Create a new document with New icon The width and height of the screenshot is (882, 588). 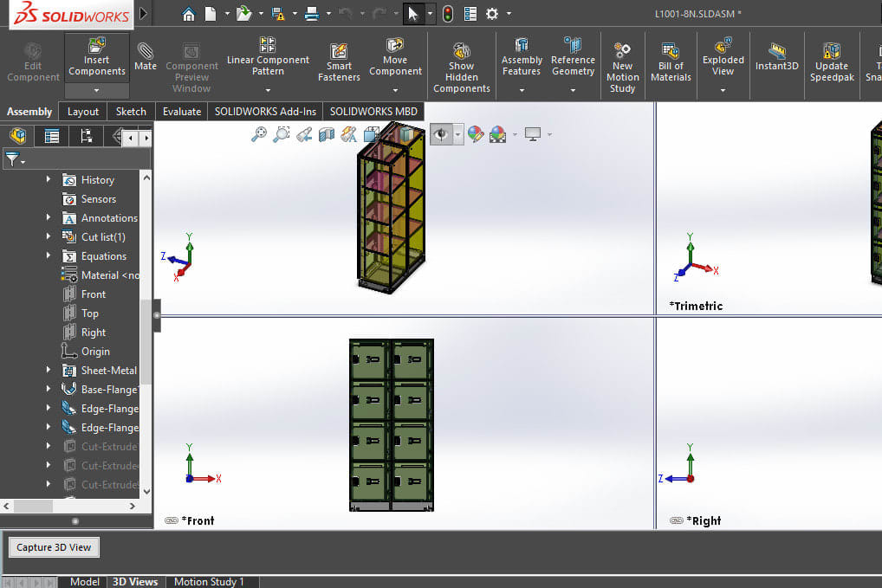211,14
